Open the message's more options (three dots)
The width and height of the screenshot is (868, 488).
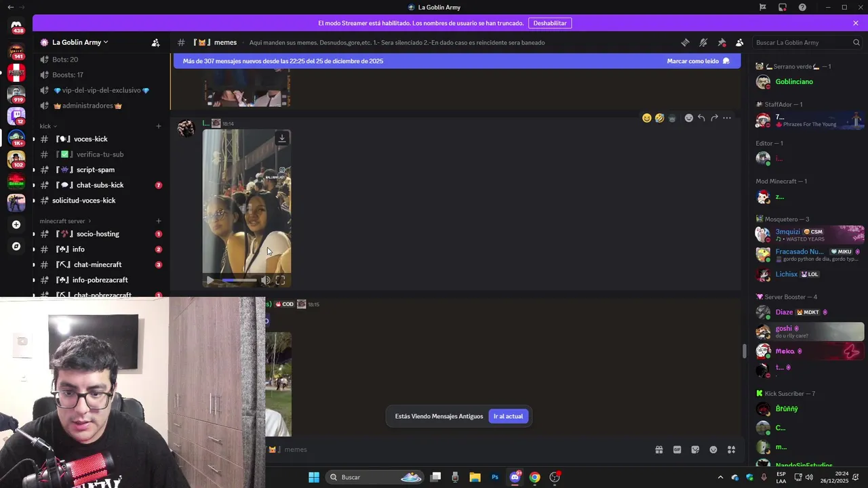point(727,118)
